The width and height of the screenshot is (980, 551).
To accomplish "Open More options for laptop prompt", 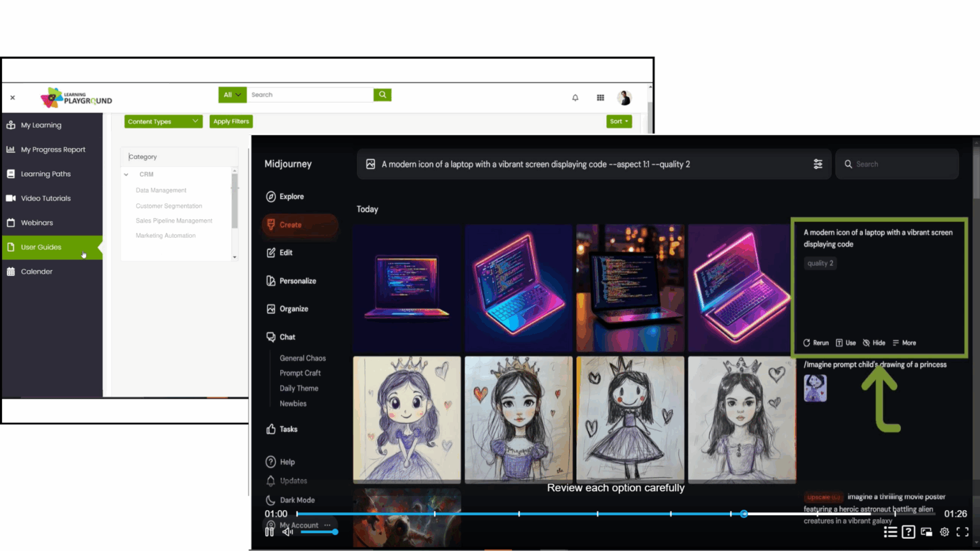I will pyautogui.click(x=904, y=342).
